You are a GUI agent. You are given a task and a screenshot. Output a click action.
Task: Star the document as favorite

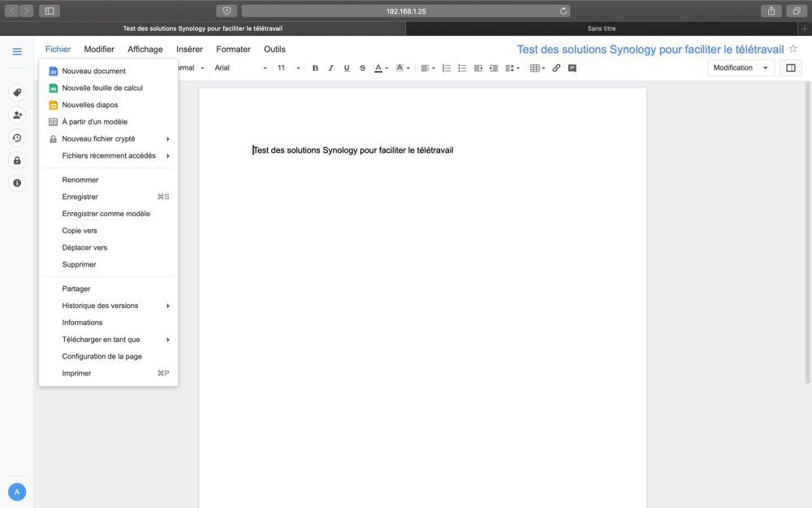(793, 49)
